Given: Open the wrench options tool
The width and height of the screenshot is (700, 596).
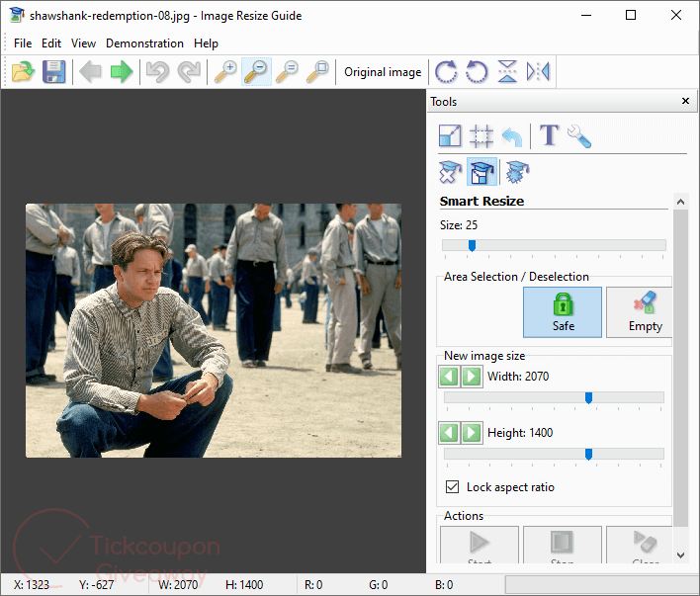Looking at the screenshot, I should (x=579, y=136).
